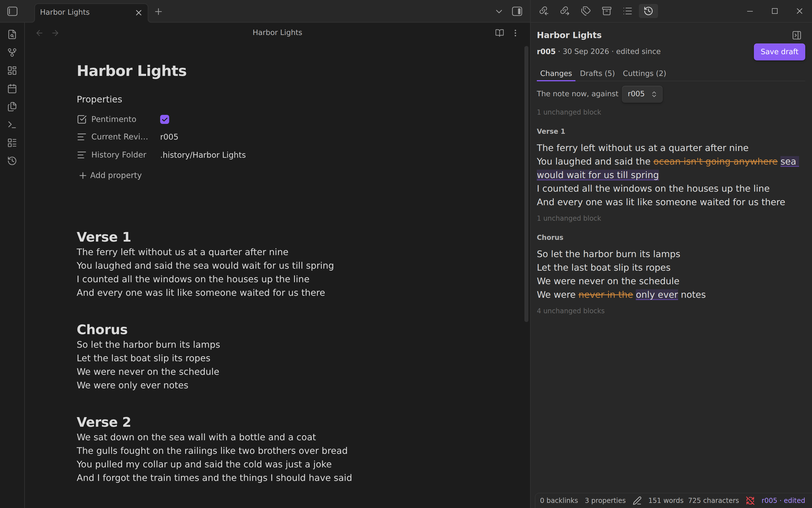Viewport: 812px width, 508px height.
Task: Open the r005 comparison revision dropdown
Action: coord(642,94)
